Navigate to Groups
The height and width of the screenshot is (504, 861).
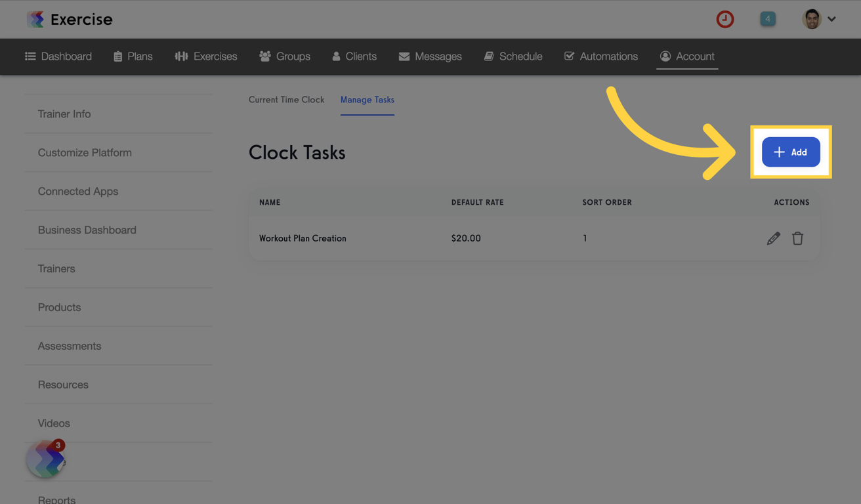285,56
